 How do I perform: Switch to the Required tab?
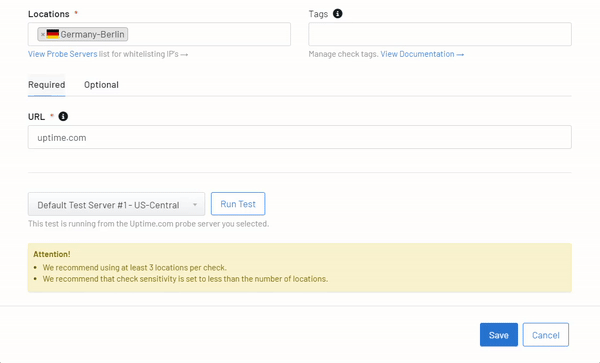[x=46, y=85]
